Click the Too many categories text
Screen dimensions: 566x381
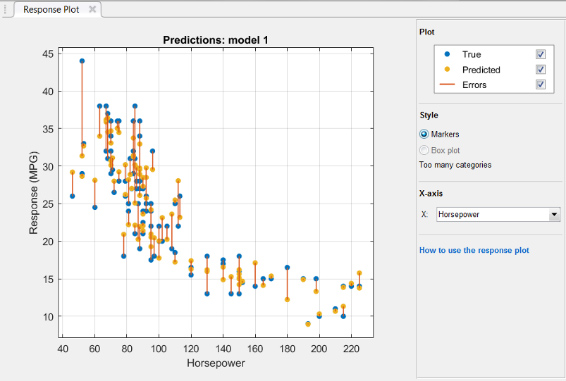(455, 165)
